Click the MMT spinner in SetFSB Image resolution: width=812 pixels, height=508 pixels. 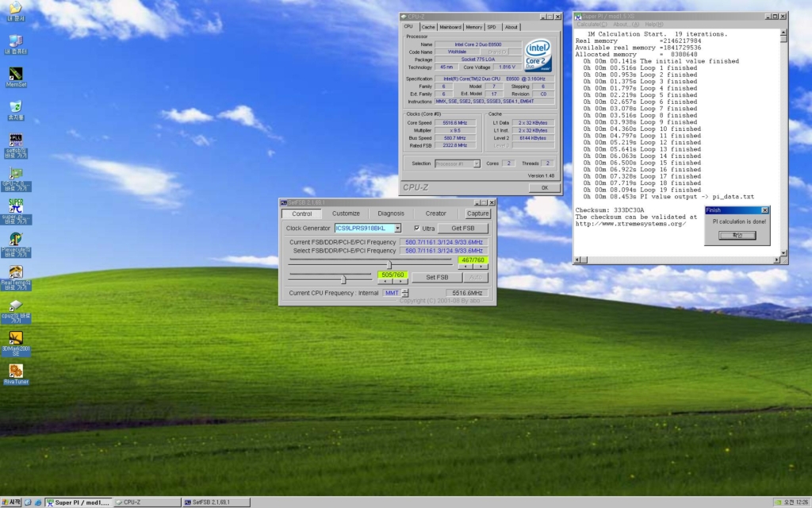(x=405, y=293)
